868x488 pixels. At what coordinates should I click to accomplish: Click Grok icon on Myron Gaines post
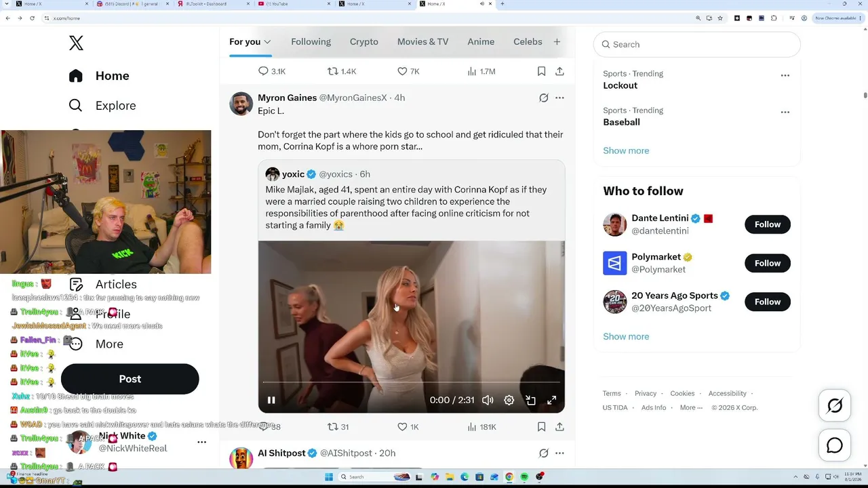543,98
